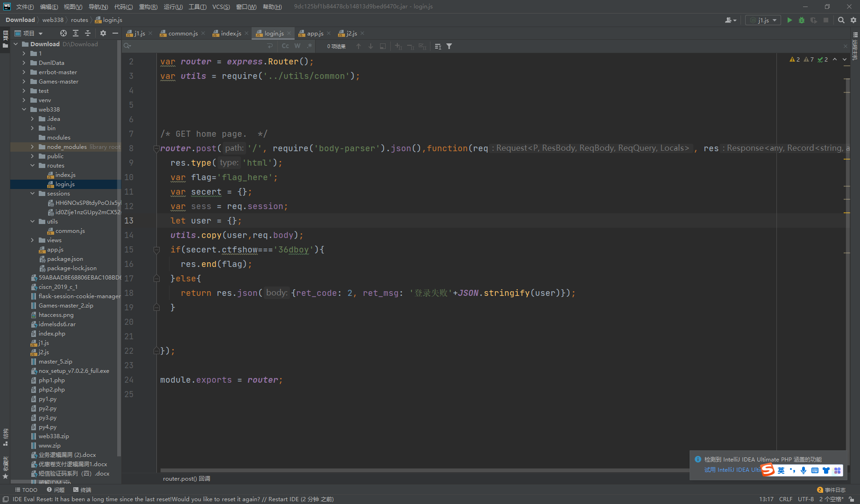
Task: Fold the router.post block at line 8
Action: (157, 148)
